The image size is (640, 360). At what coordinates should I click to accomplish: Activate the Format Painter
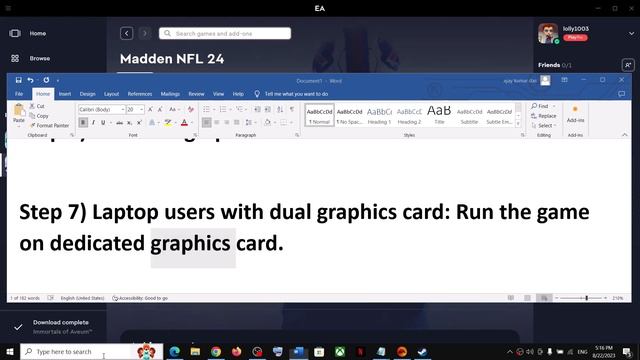tap(49, 126)
